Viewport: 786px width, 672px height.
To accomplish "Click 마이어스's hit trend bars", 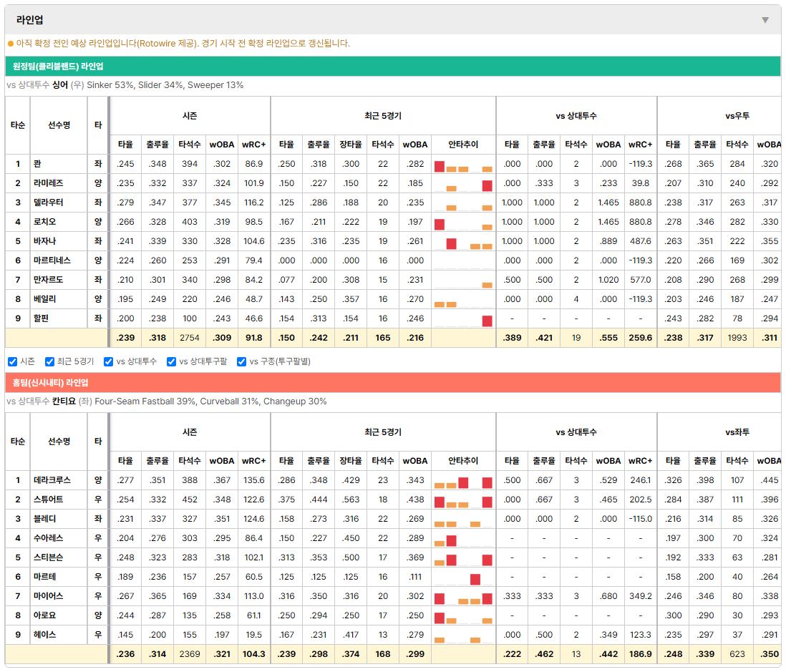I will pyautogui.click(x=463, y=596).
